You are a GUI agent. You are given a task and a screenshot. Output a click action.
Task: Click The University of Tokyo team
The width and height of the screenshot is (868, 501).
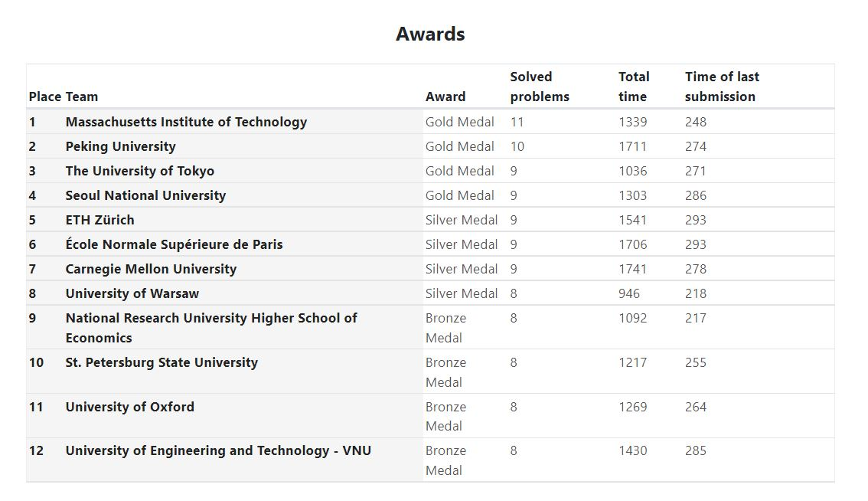tap(139, 171)
